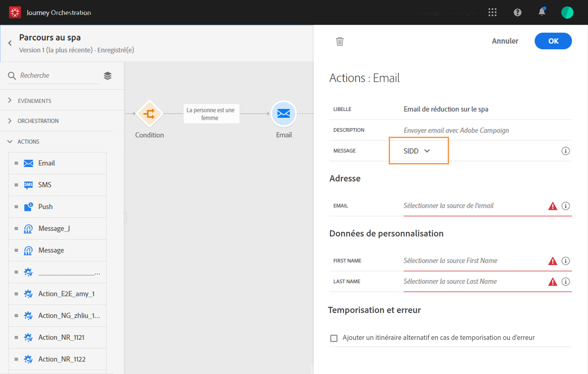Collapse the ACTIONS section

click(x=28, y=142)
